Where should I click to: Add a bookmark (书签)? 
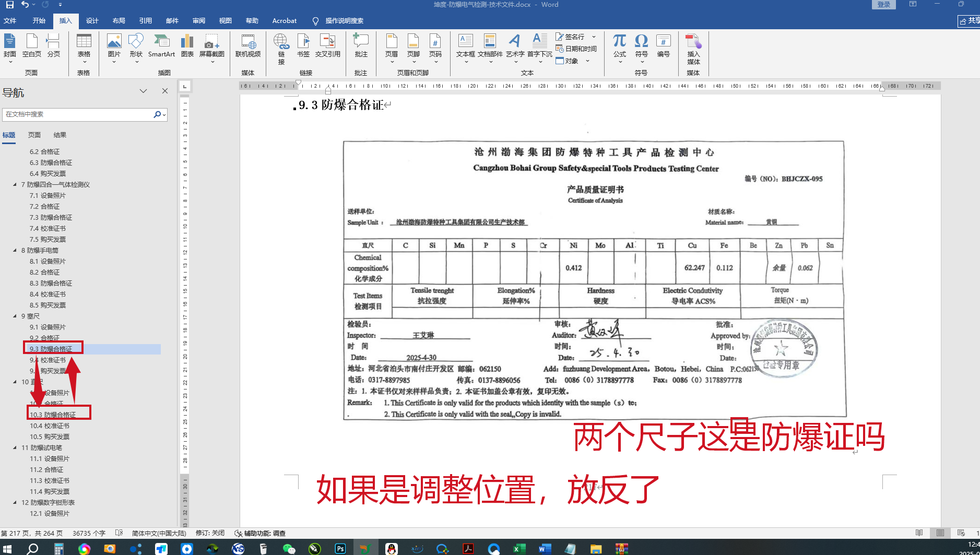pyautogui.click(x=303, y=46)
